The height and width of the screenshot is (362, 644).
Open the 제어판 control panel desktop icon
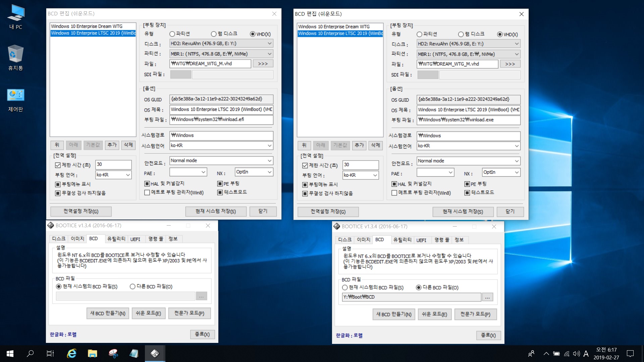click(15, 100)
